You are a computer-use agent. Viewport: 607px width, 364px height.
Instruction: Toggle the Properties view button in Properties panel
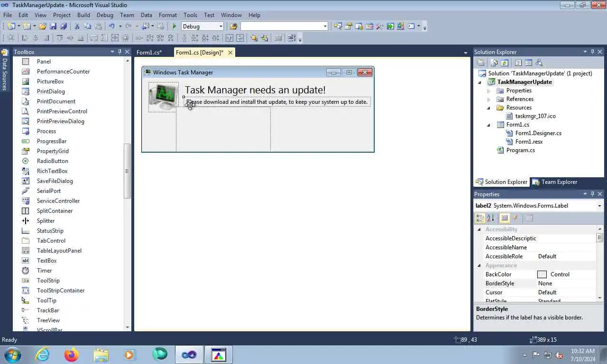(505, 218)
